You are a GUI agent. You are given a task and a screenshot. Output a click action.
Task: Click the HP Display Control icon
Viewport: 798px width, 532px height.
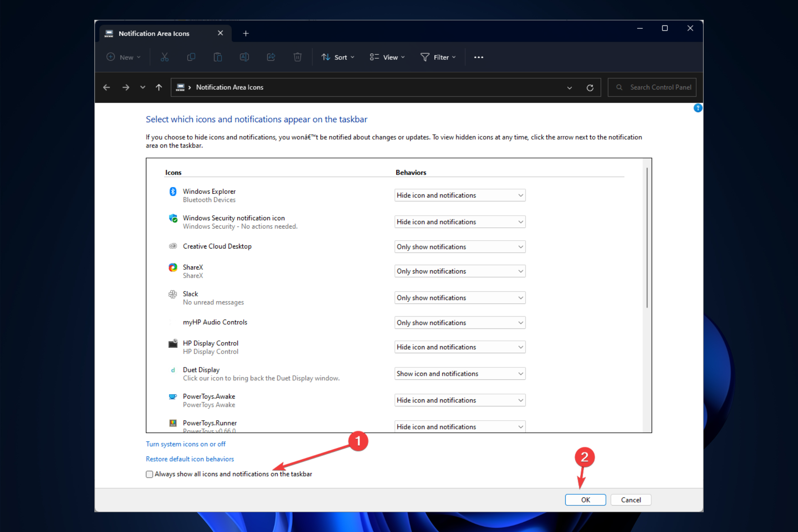173,343
